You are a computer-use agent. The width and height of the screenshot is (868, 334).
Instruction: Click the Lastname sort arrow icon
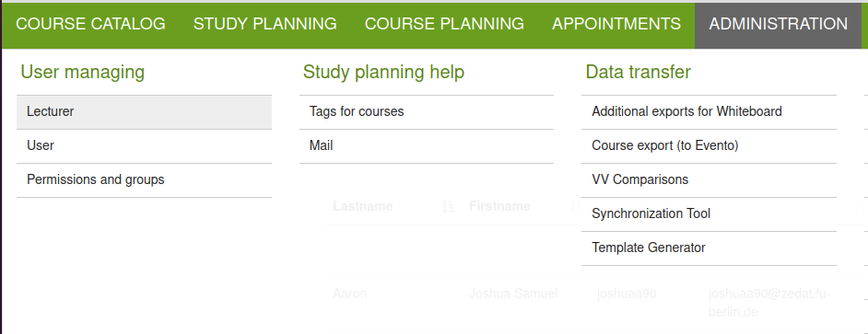point(449,207)
